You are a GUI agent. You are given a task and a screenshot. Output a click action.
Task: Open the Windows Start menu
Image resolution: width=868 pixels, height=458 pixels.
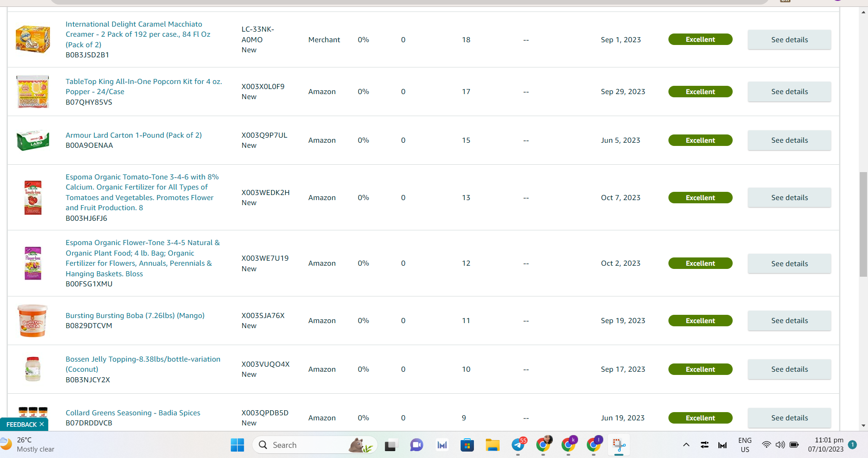pyautogui.click(x=237, y=445)
